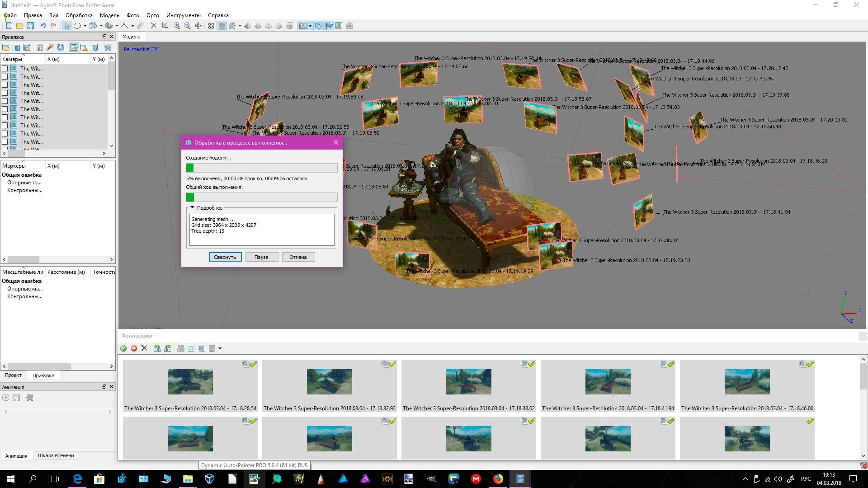Open the Обработка menu
The image size is (868, 488).
[79, 15]
